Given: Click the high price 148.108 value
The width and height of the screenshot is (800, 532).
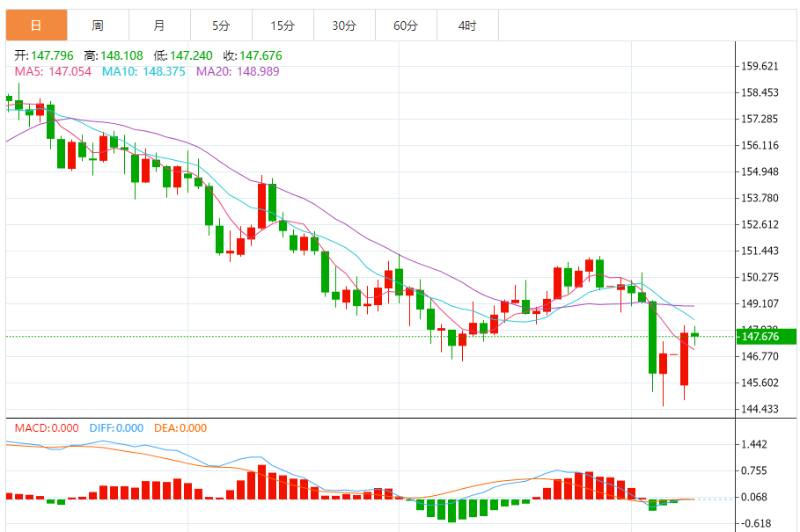Looking at the screenshot, I should click(x=121, y=55).
